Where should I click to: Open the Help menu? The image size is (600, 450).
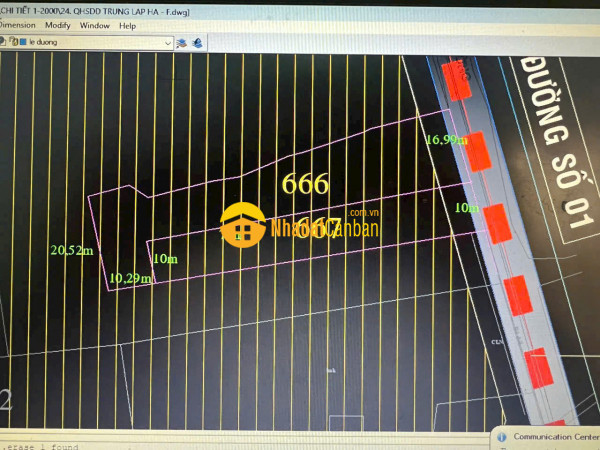127,25
